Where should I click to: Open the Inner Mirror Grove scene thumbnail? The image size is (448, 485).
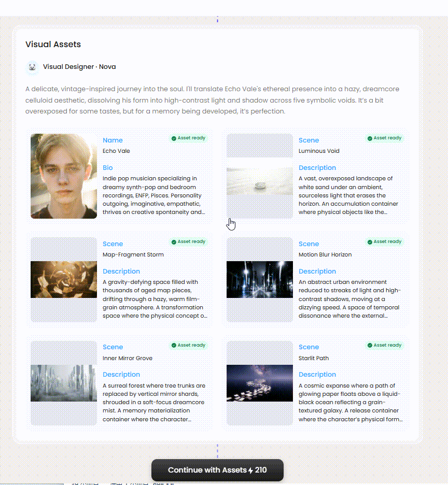click(x=64, y=383)
